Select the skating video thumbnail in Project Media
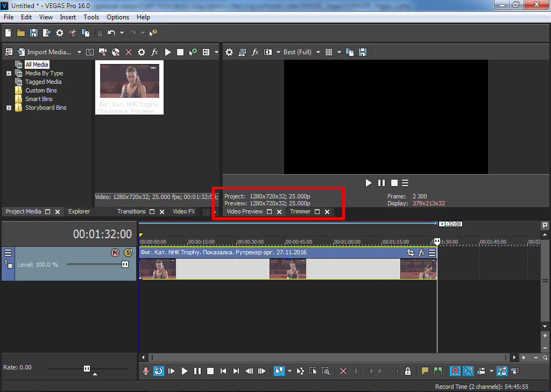551x392 pixels. click(x=129, y=81)
